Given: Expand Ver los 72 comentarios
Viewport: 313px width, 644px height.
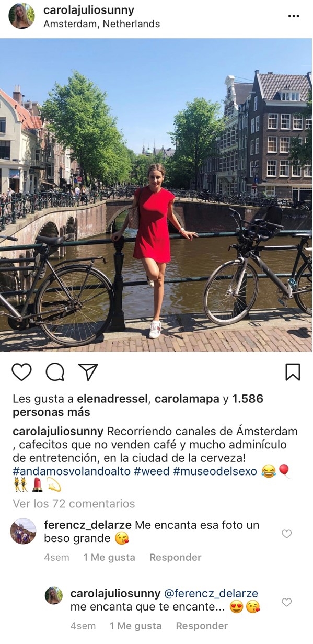Looking at the screenshot, I should 74,504.
